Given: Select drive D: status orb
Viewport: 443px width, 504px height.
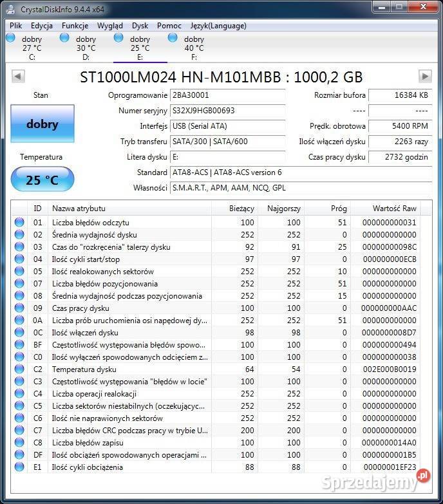Looking at the screenshot, I should [64, 39].
